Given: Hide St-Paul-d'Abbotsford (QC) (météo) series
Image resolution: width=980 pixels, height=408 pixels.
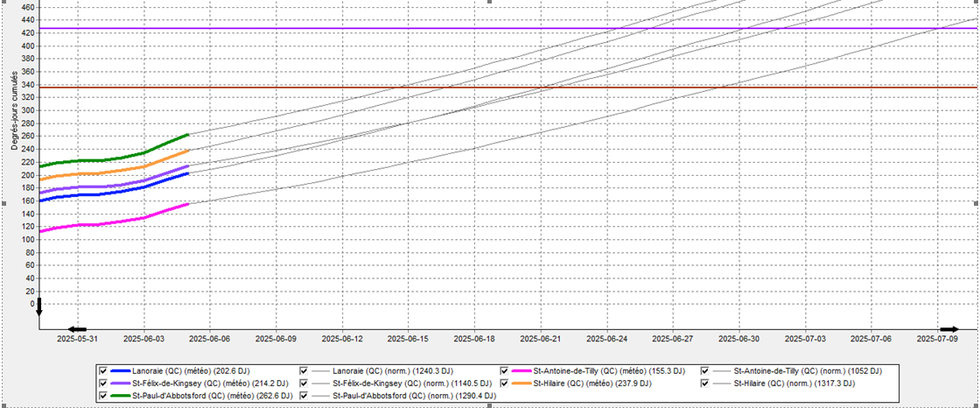Looking at the screenshot, I should pos(105,396).
